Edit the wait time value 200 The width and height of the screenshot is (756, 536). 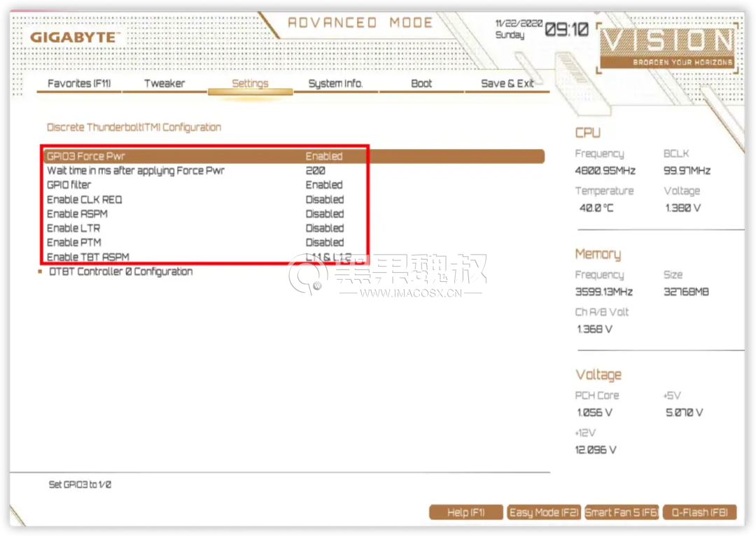click(315, 171)
